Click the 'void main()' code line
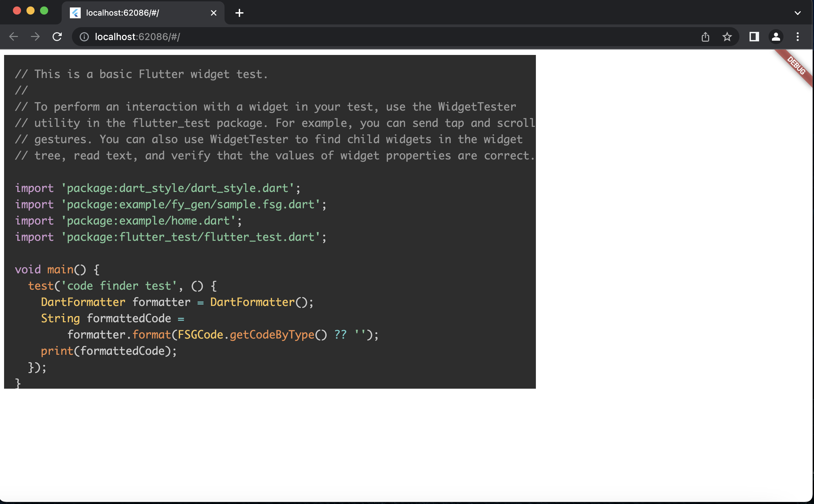The image size is (814, 504). click(x=57, y=270)
